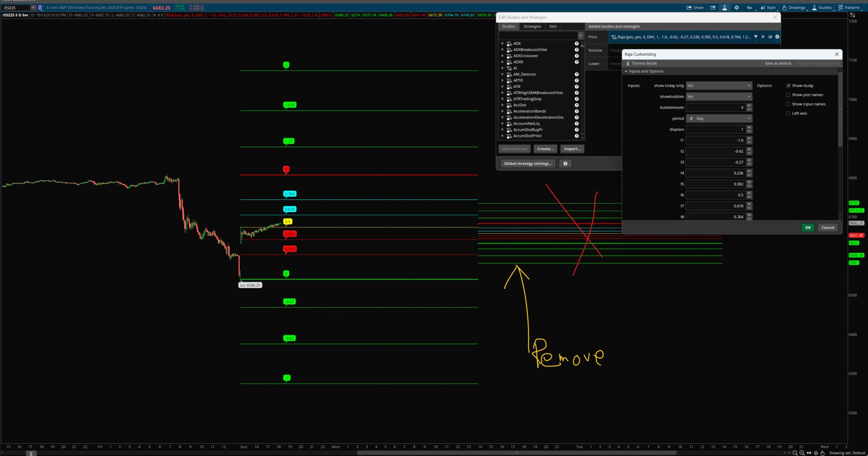Click the zoom in magnifier icon
This screenshot has width=868, height=456.
802,453
